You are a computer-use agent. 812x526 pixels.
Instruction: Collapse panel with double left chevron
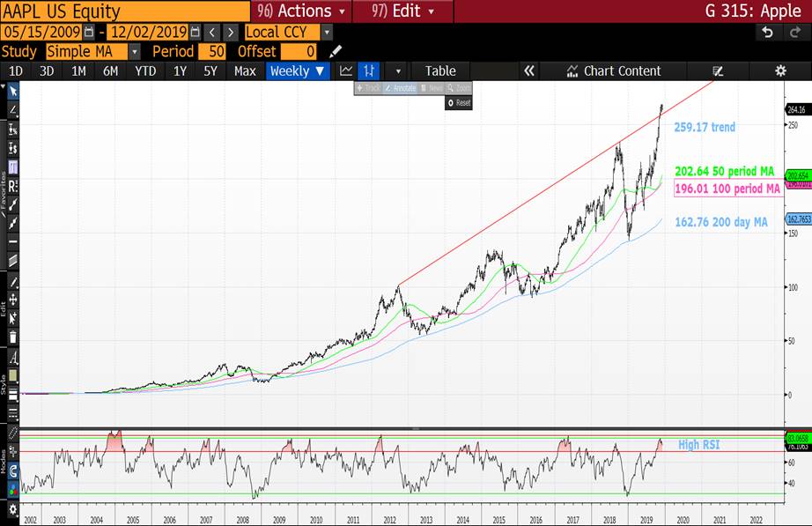point(528,71)
